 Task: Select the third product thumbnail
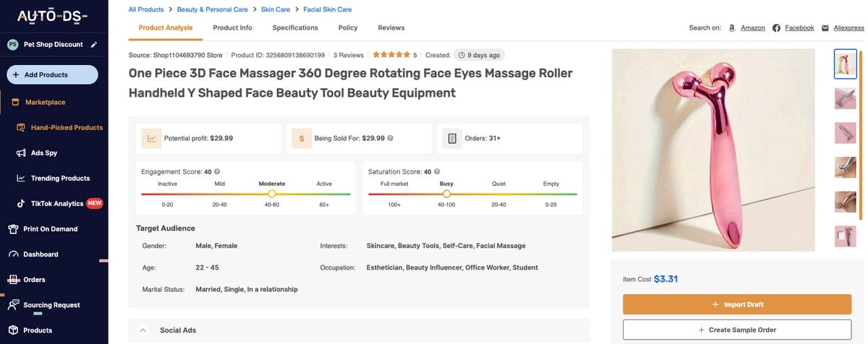(845, 133)
